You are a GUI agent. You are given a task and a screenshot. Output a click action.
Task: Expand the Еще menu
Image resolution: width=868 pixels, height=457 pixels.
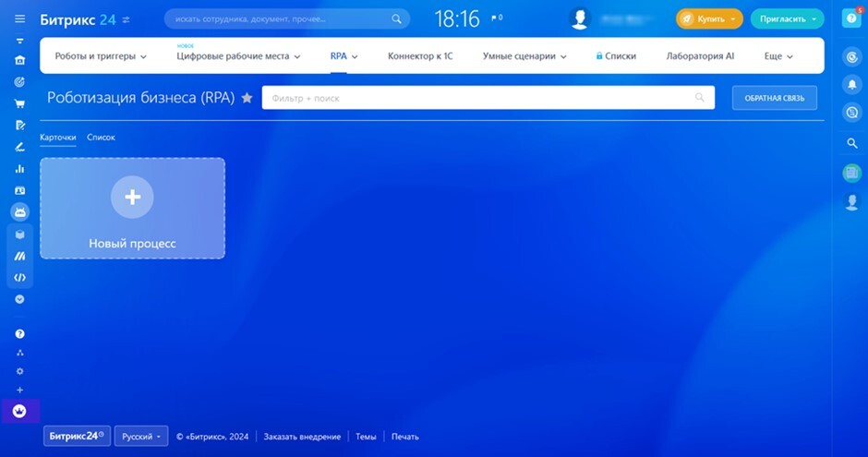click(778, 56)
